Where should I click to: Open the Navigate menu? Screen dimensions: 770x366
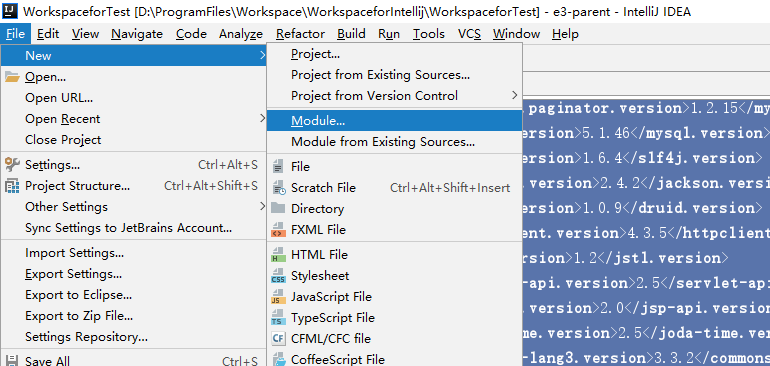[x=137, y=34]
